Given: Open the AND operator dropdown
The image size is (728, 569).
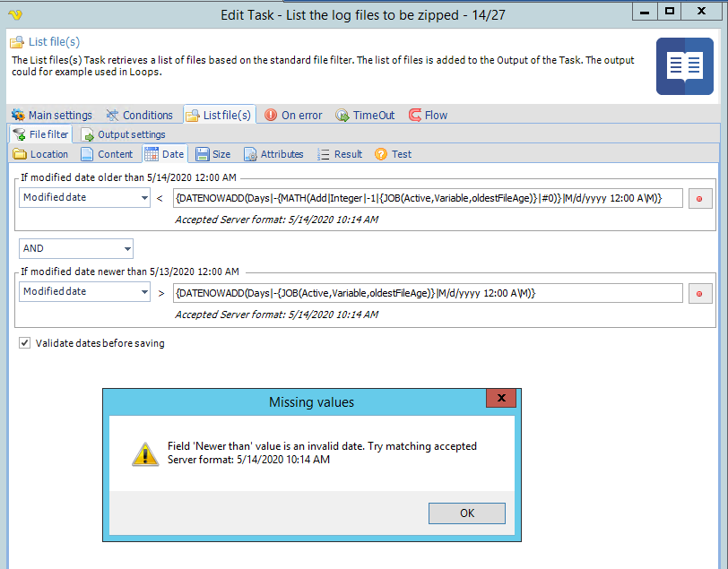Looking at the screenshot, I should [x=127, y=248].
